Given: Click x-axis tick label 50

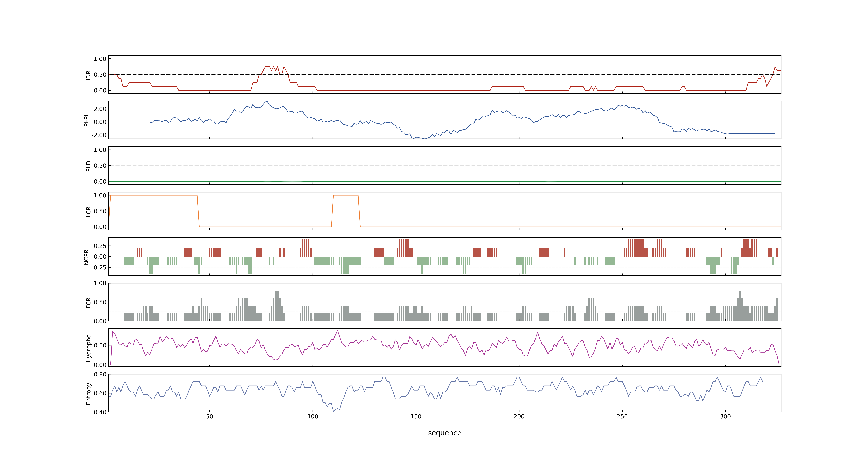Looking at the screenshot, I should pyautogui.click(x=210, y=416).
